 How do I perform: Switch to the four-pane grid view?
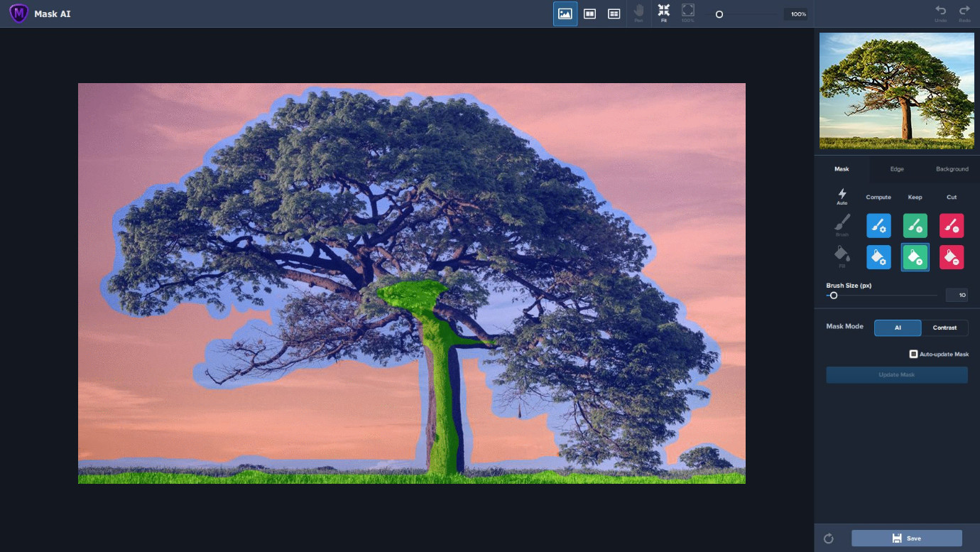click(x=614, y=13)
